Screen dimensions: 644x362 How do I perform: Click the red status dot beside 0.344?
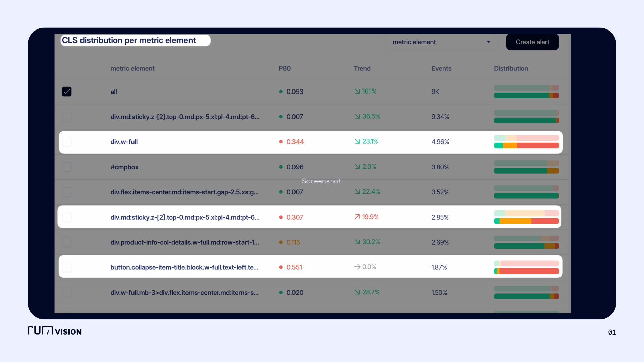pos(281,142)
